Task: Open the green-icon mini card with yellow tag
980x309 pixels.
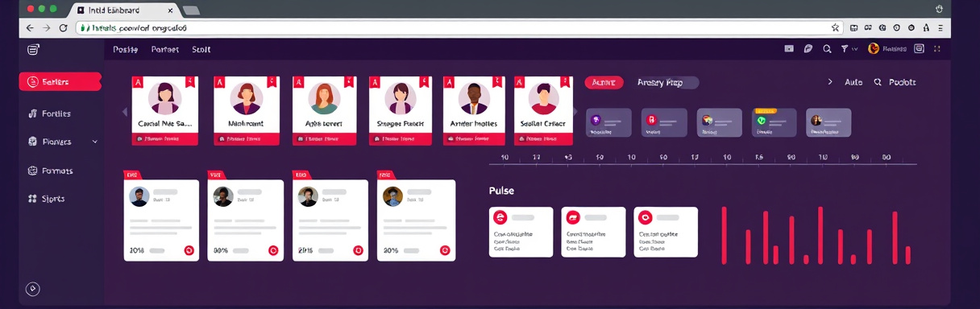Action: [x=774, y=122]
